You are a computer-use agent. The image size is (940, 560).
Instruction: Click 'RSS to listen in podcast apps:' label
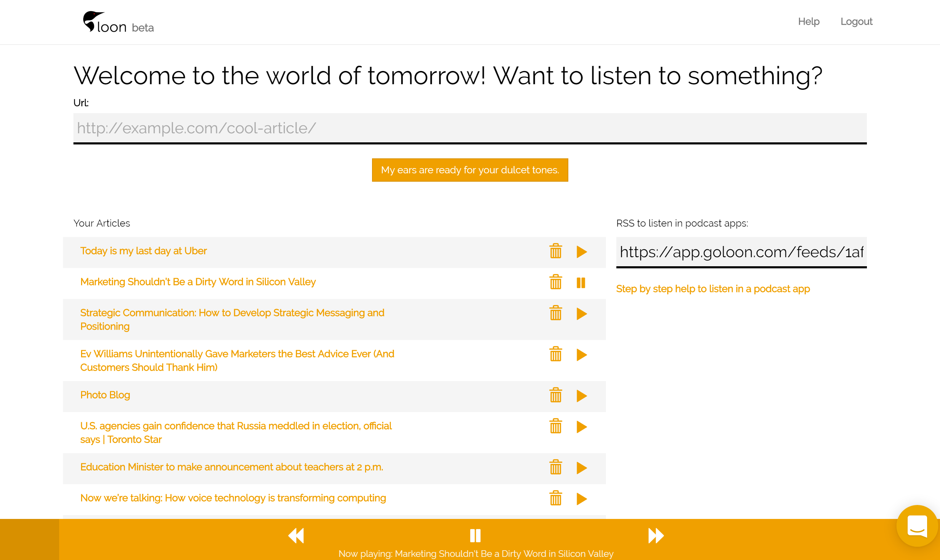click(682, 223)
